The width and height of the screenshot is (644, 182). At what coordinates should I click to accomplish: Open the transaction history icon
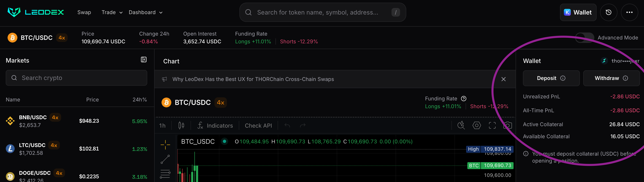[608, 12]
